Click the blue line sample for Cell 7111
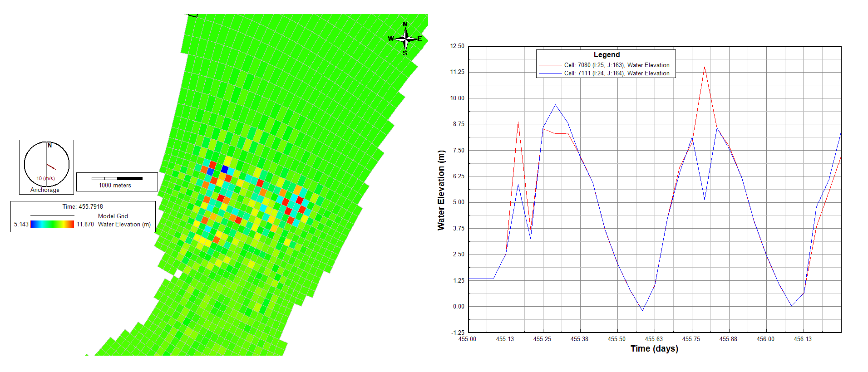 click(550, 73)
